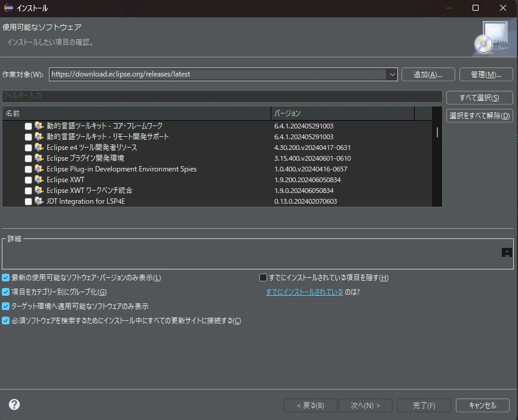Select the Eclipse XWT ワークベンチ統合 row name
The width and height of the screenshot is (518, 420).
pyautogui.click(x=90, y=191)
